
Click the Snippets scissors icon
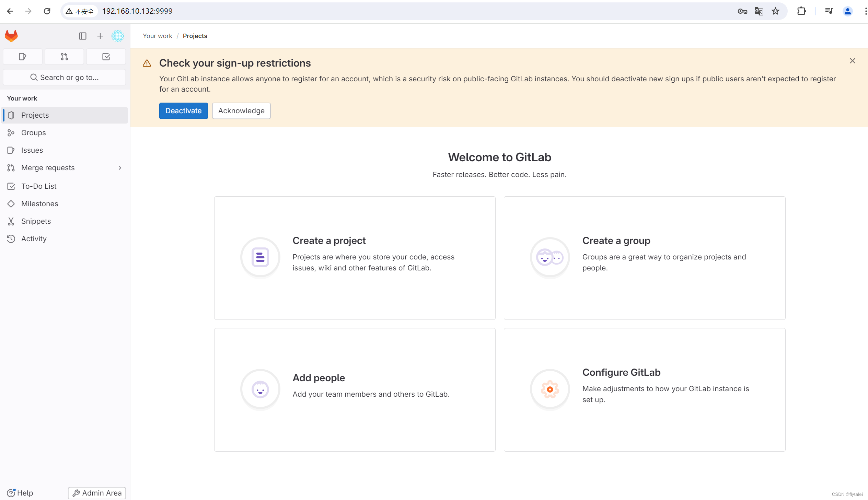[x=11, y=221]
